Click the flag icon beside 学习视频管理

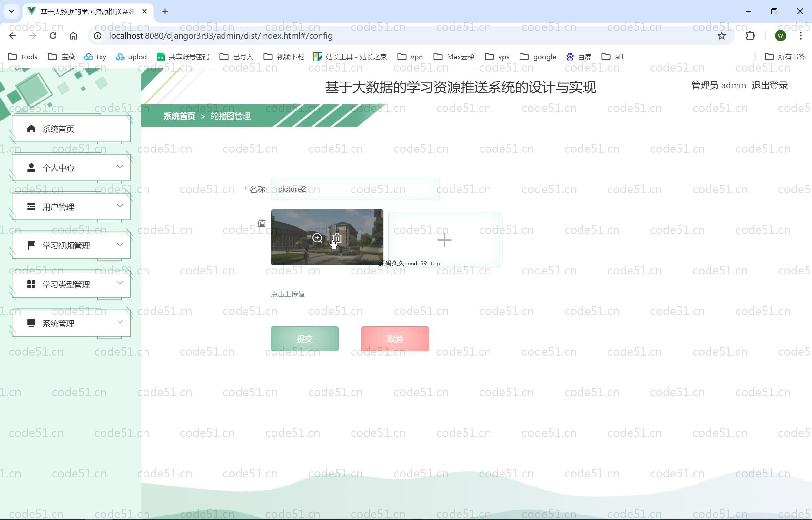31,246
